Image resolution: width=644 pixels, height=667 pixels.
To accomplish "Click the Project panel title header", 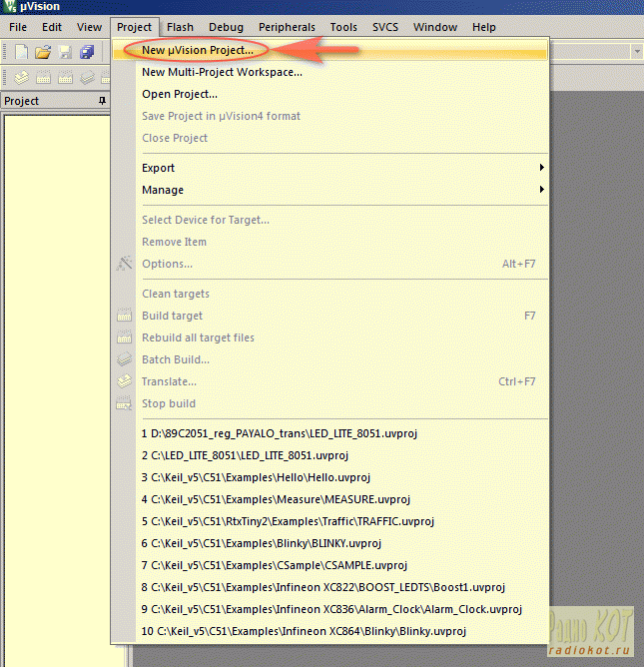I will pyautogui.click(x=55, y=101).
